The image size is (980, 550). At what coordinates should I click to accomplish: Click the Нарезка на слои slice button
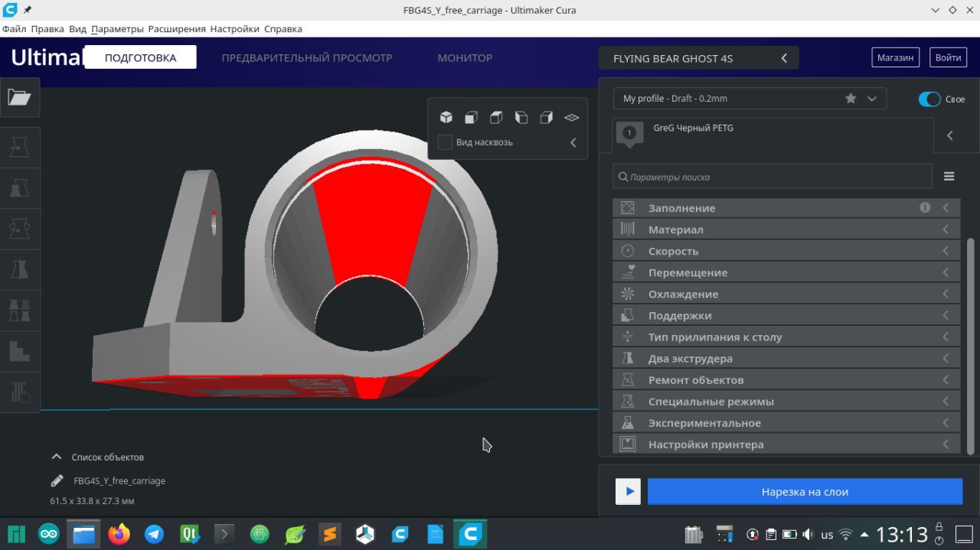(x=805, y=492)
